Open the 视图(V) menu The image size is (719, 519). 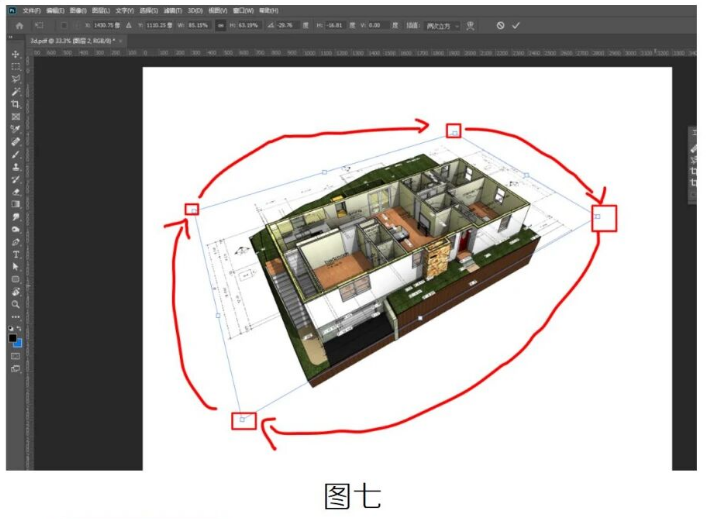click(x=217, y=11)
